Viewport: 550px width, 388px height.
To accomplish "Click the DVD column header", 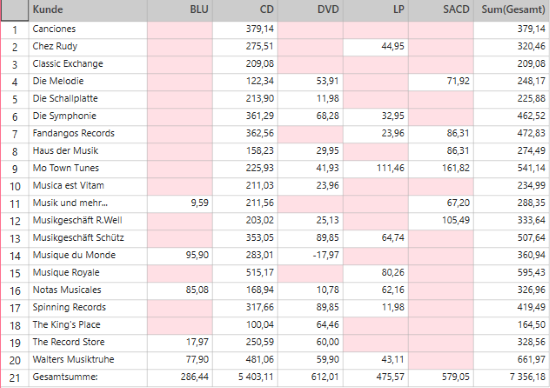I will (x=310, y=10).
